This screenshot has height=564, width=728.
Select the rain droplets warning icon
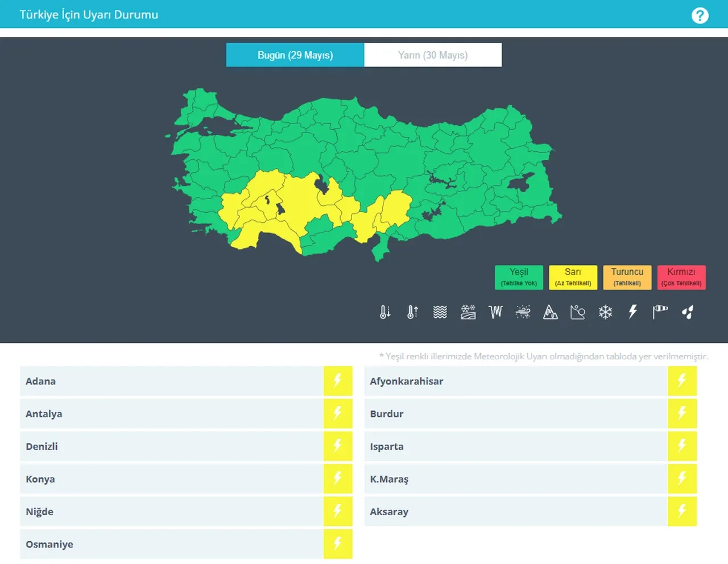687,312
